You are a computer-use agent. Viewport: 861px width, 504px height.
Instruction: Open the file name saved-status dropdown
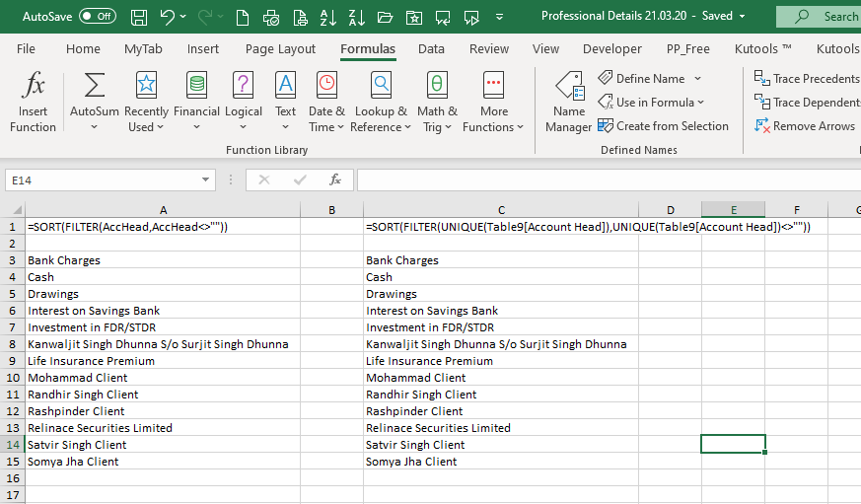pyautogui.click(x=743, y=17)
